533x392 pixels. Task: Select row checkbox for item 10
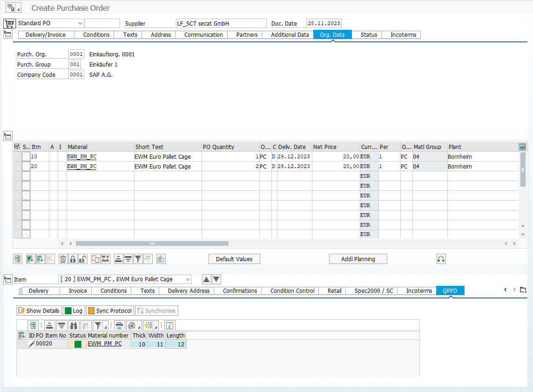[x=26, y=157]
